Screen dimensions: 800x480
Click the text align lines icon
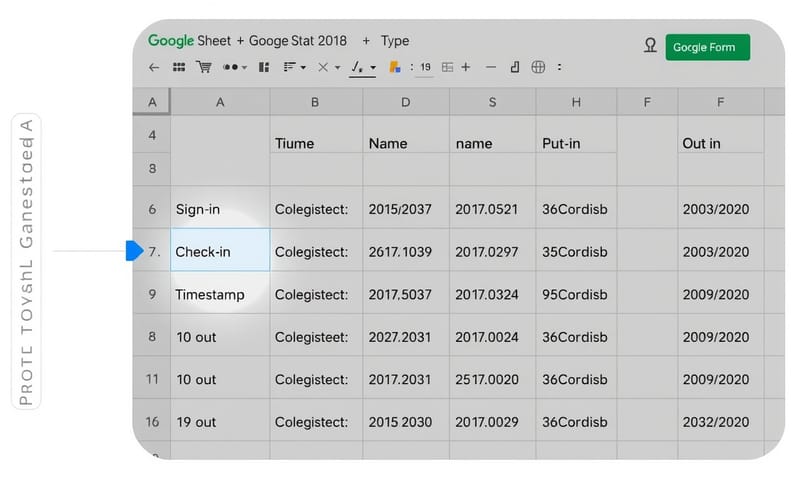pos(290,67)
